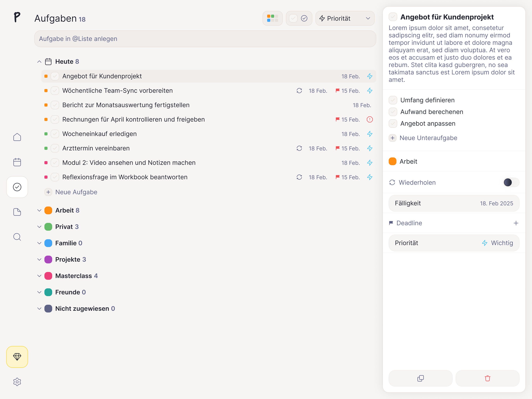Click the Lorem ipsum description text
The image size is (532, 399).
click(451, 54)
